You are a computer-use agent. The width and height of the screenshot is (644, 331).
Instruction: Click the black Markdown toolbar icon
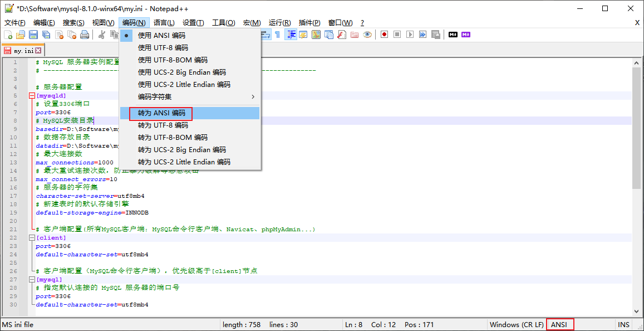click(453, 35)
